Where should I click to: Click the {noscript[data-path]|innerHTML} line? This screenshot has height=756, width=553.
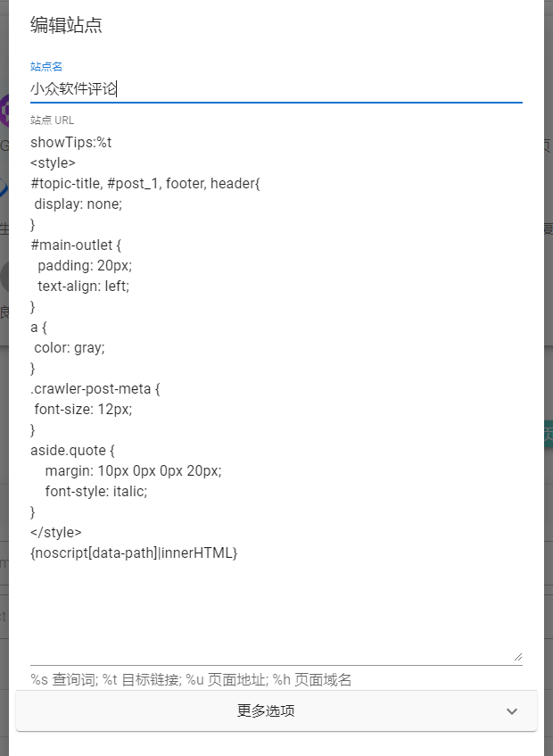134,553
